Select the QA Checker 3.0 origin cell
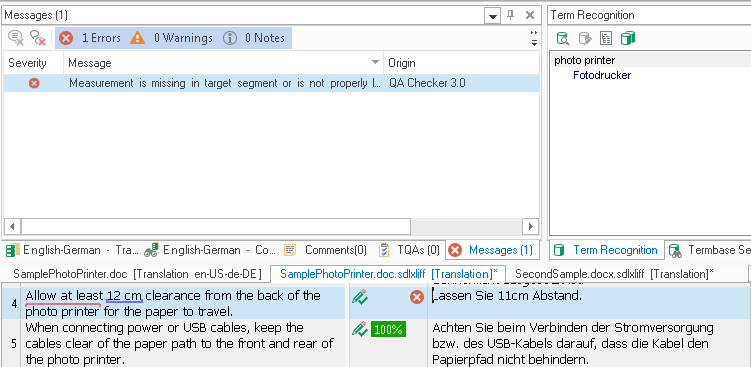The width and height of the screenshot is (751, 367). [427, 83]
